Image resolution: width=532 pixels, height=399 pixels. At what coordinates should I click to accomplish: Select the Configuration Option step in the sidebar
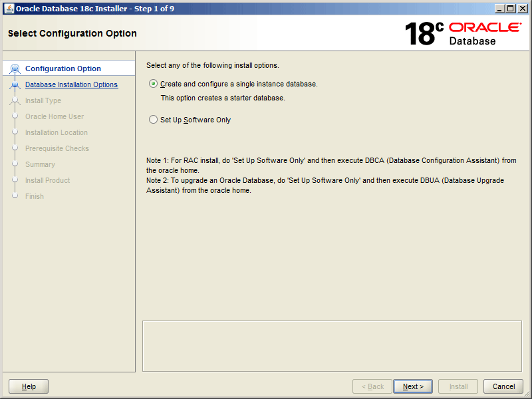pyautogui.click(x=63, y=68)
